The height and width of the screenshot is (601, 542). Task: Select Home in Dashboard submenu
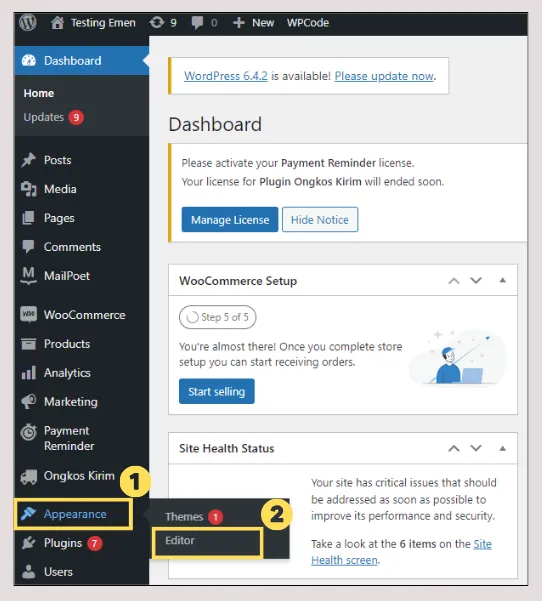pos(39,93)
